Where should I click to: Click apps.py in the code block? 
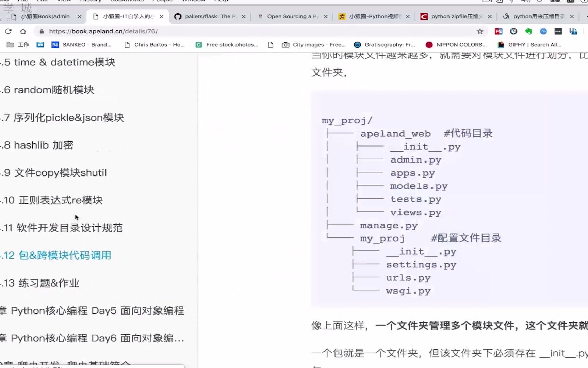click(x=412, y=173)
